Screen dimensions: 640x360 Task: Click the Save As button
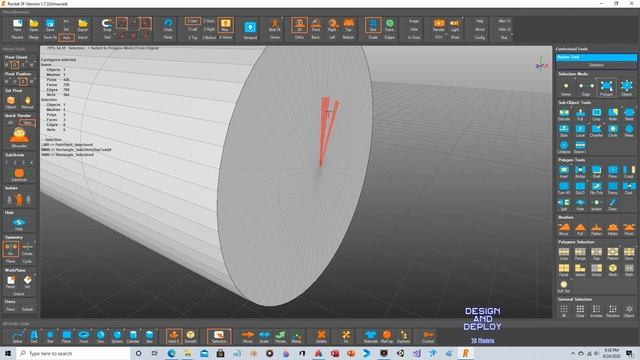click(50, 38)
